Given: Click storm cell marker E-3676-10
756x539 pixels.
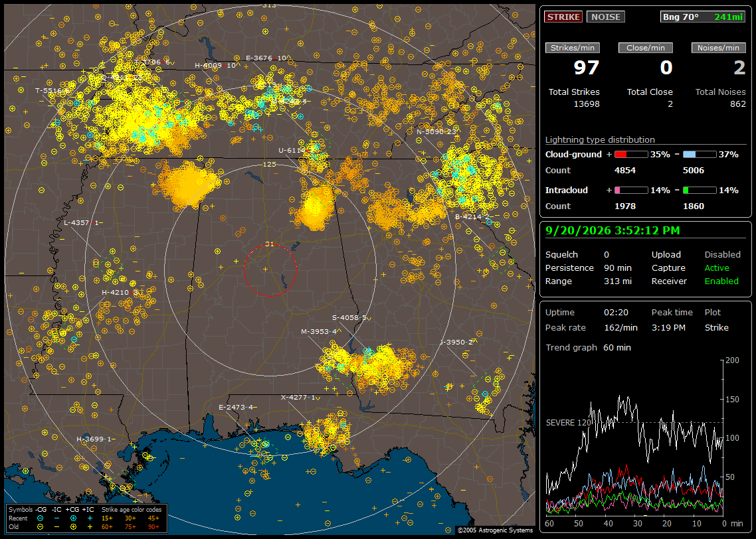Looking at the screenshot, I should [266, 58].
